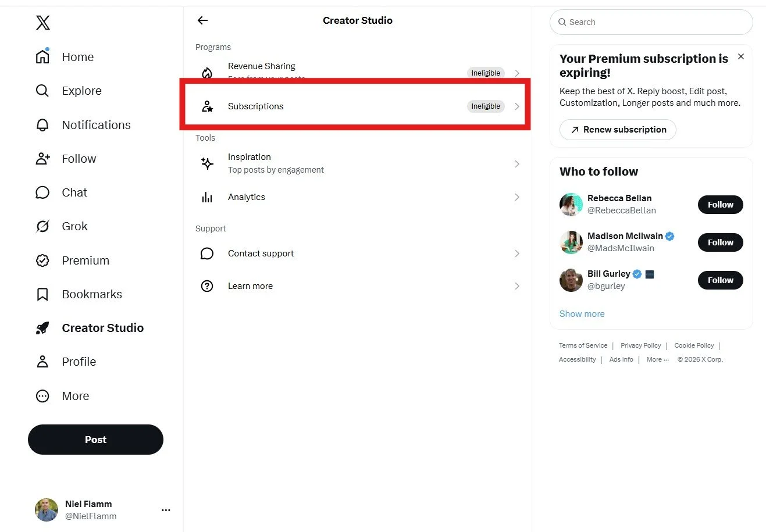Click in the Search input field
Viewport: 766px width, 532px height.
(x=651, y=22)
